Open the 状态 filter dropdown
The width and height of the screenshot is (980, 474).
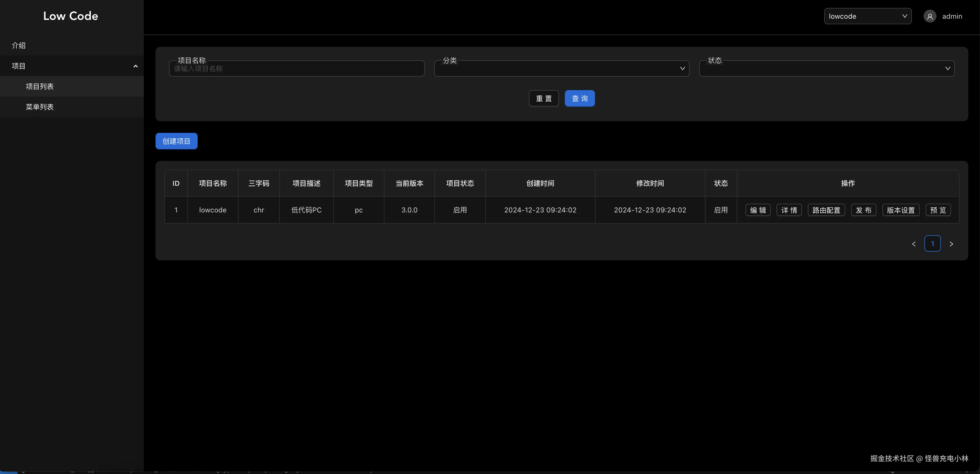coord(826,68)
